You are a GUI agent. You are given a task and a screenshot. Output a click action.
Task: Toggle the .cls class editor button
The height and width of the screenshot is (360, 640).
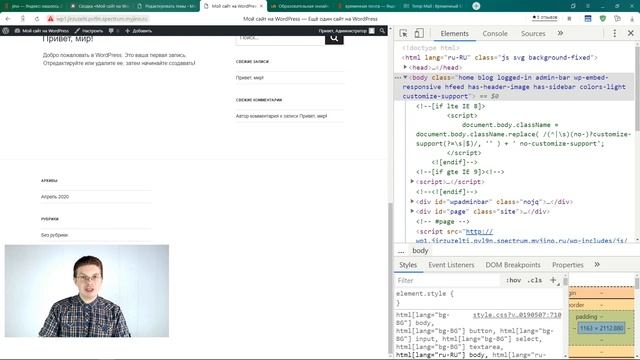(x=535, y=280)
